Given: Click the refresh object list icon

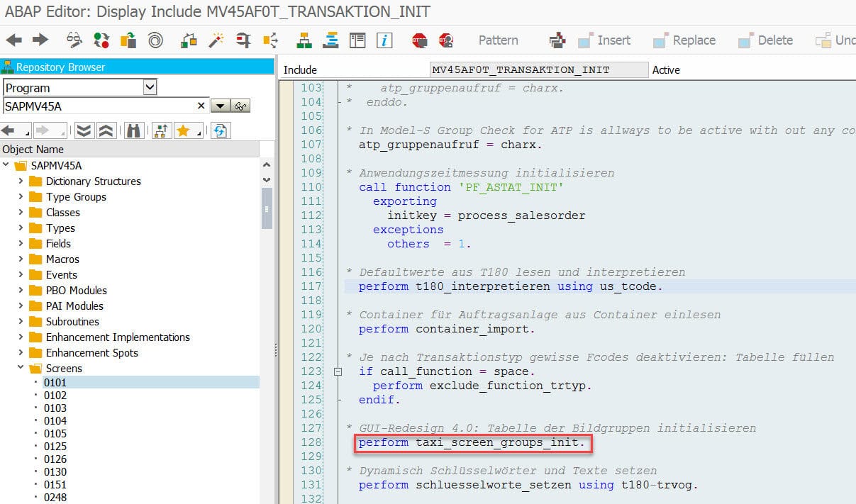Looking at the screenshot, I should 221,130.
